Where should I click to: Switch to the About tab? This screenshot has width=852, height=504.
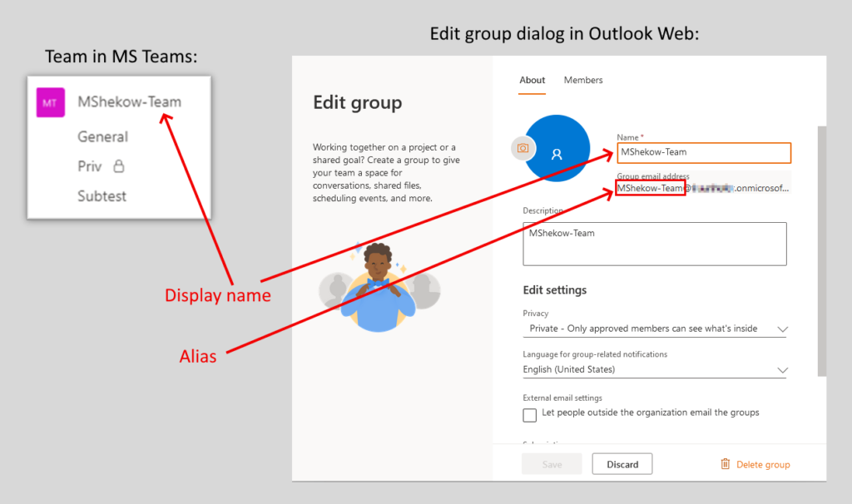point(532,81)
